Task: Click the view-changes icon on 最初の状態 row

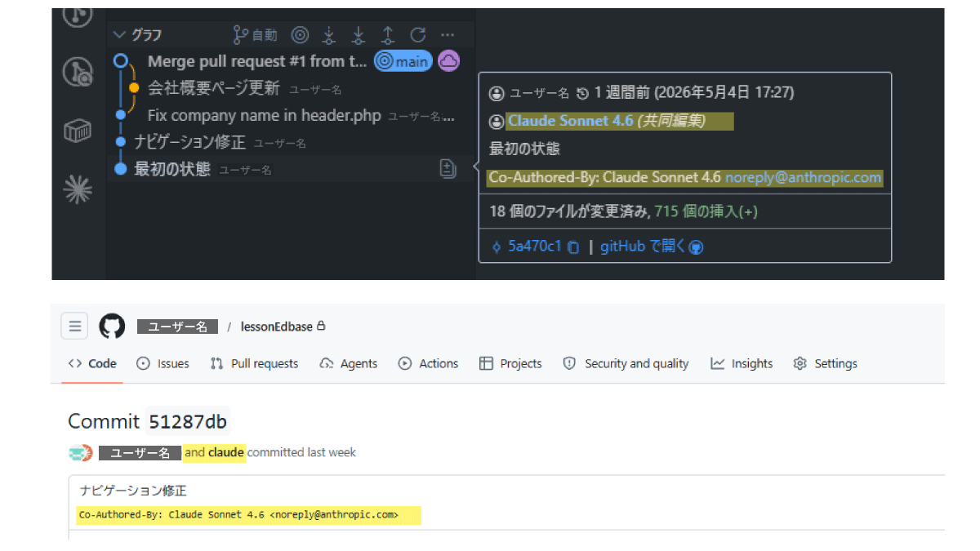Action: (x=448, y=169)
